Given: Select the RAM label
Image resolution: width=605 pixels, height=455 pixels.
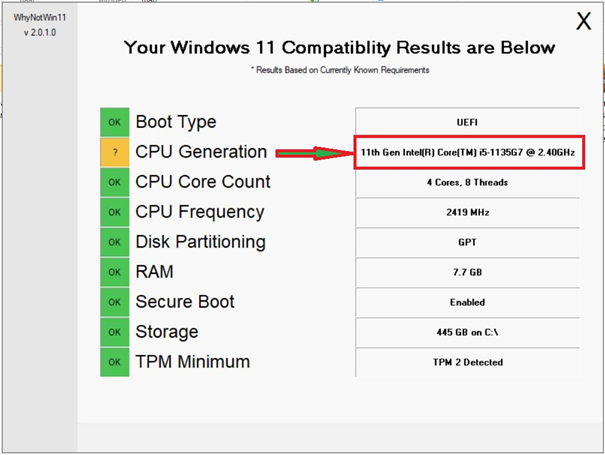Looking at the screenshot, I should tap(154, 272).
